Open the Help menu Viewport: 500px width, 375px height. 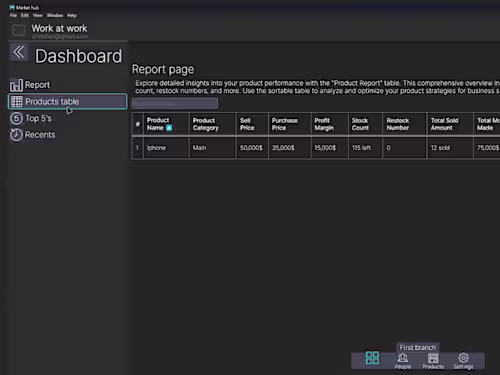(x=72, y=15)
